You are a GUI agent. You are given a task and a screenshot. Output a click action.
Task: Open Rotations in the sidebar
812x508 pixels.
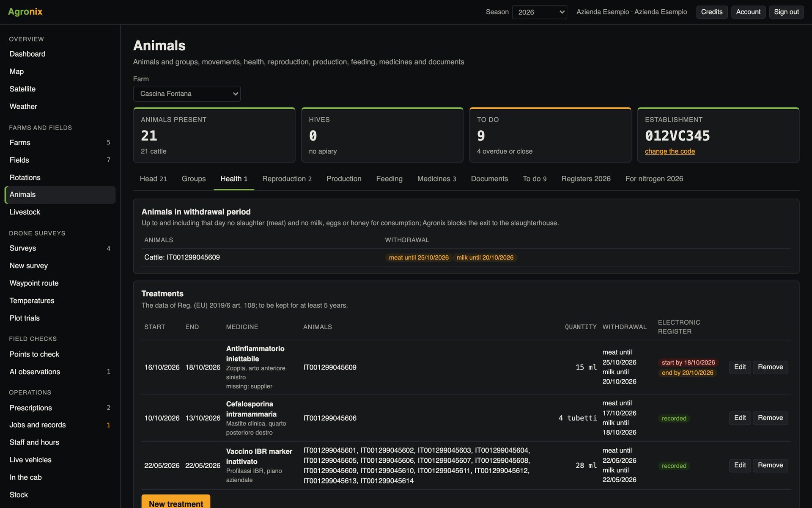(60, 177)
